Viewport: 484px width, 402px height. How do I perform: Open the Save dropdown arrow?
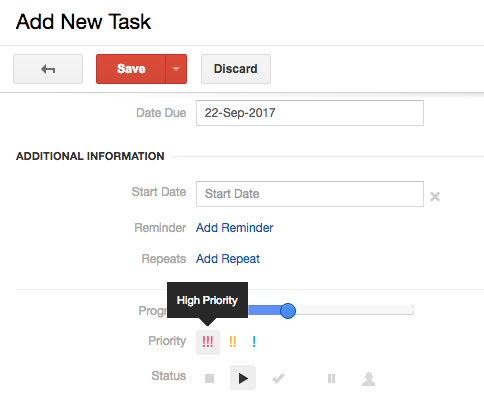(176, 69)
